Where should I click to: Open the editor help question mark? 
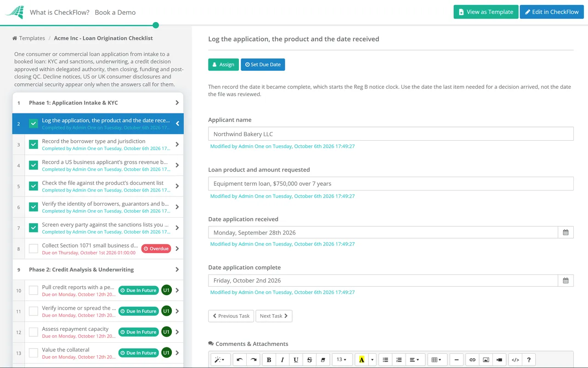[529, 360]
